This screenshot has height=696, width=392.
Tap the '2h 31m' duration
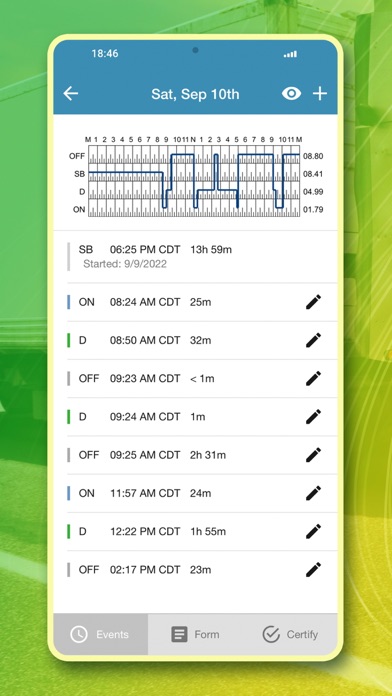208,455
